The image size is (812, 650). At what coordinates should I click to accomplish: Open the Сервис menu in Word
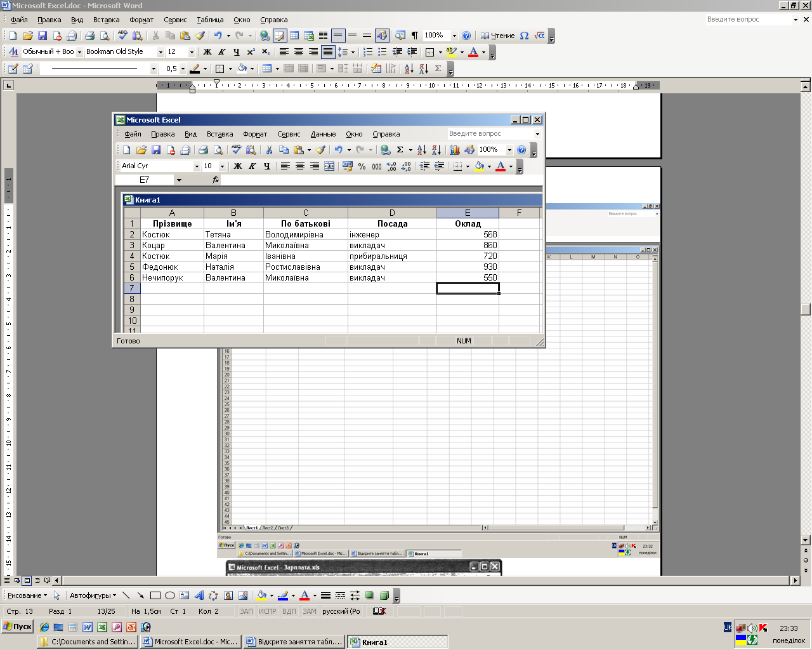[x=175, y=20]
